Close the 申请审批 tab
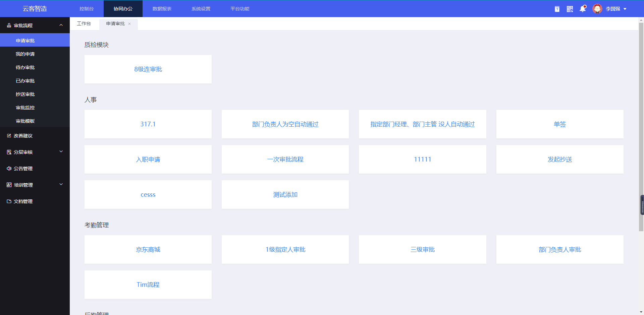Viewport: 644px width, 315px height. coord(129,24)
